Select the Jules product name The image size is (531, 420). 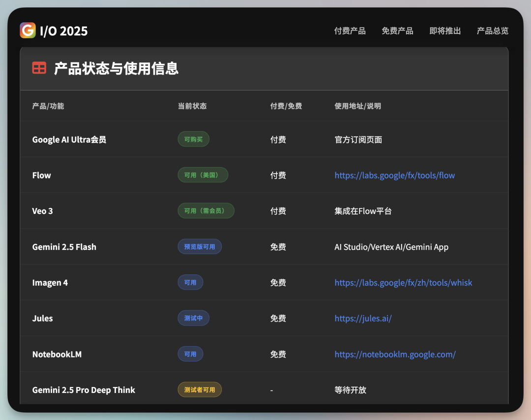tap(43, 318)
